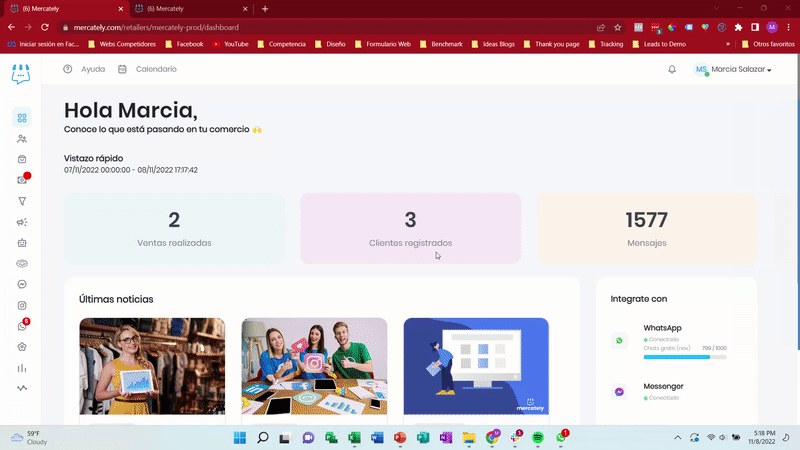Screen dimensions: 800x450
Task: Open the Instagram icon in sidebar
Action: coord(22,305)
